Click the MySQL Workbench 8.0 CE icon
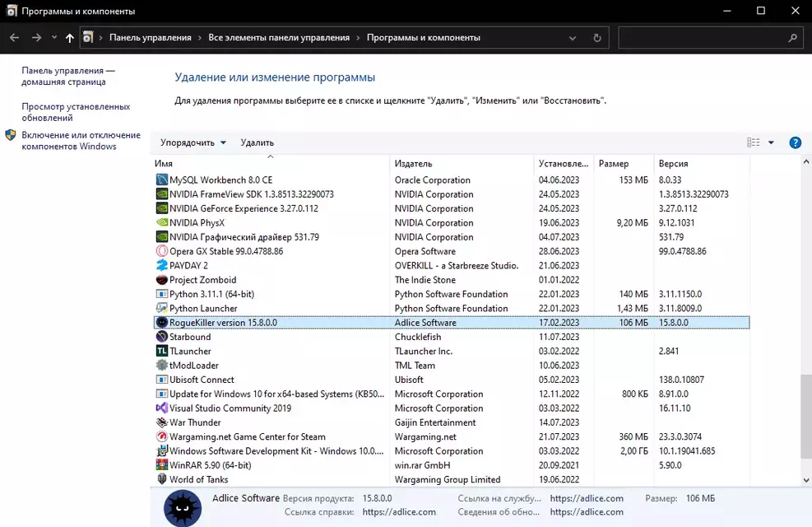812x527 pixels. pos(161,180)
